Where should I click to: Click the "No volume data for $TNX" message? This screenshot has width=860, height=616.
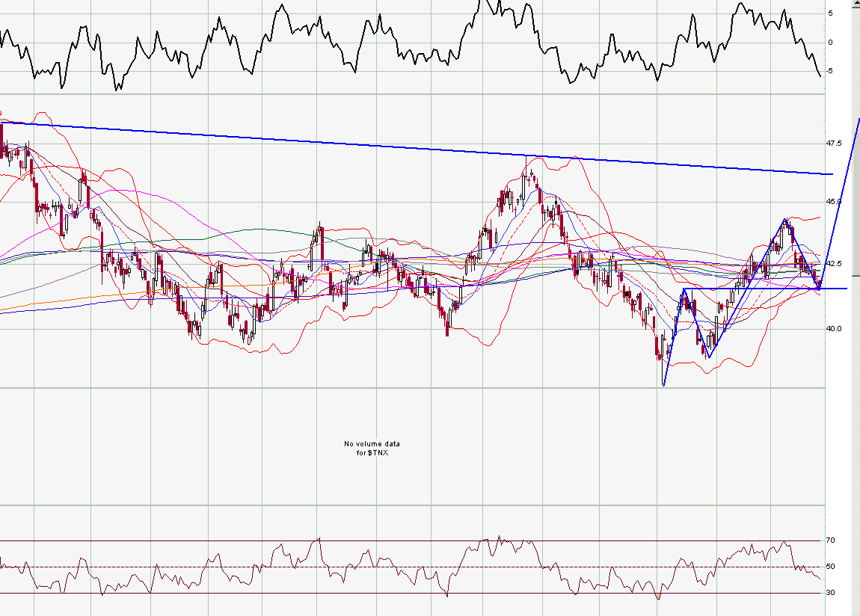(x=372, y=449)
